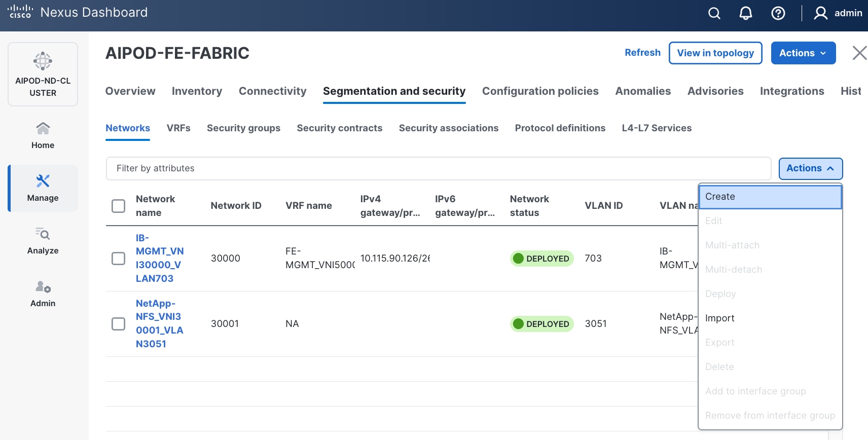
Task: Open the Admin sidebar section
Action: point(43,294)
